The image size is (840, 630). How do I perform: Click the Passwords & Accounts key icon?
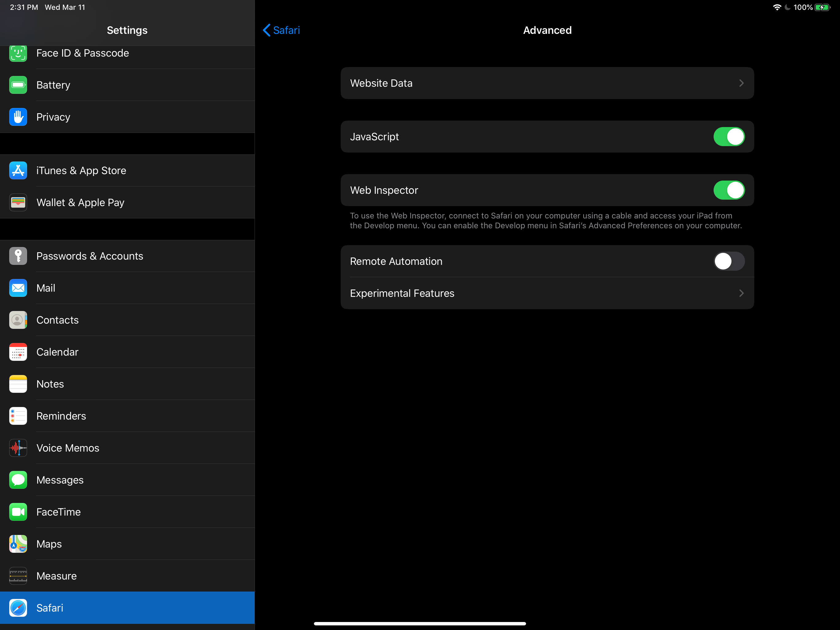click(18, 256)
